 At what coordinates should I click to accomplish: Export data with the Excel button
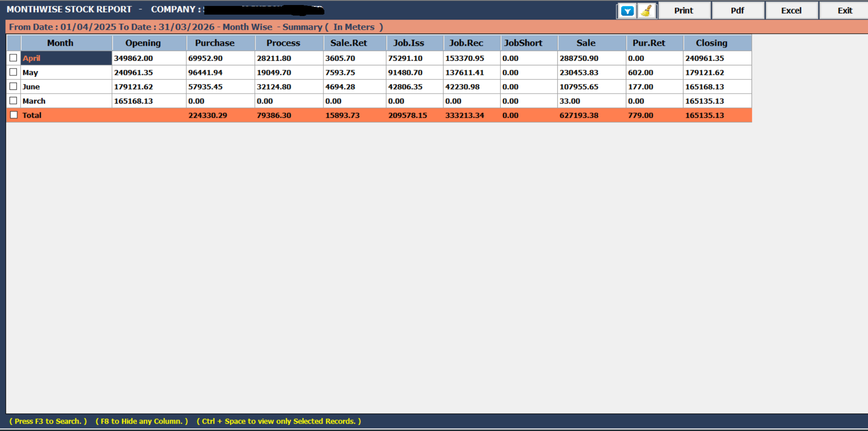(x=791, y=10)
